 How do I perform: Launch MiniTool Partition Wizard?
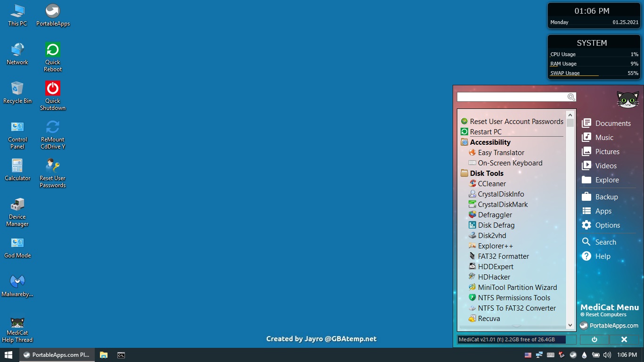tap(513, 287)
